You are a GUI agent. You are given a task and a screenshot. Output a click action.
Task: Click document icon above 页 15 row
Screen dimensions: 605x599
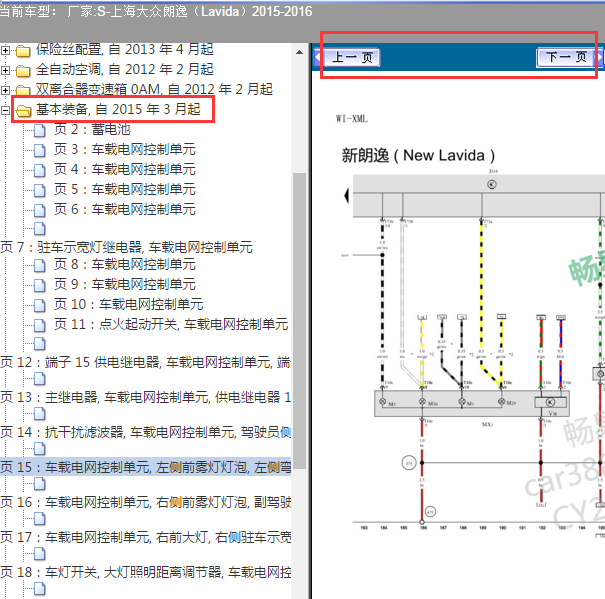(x=39, y=449)
